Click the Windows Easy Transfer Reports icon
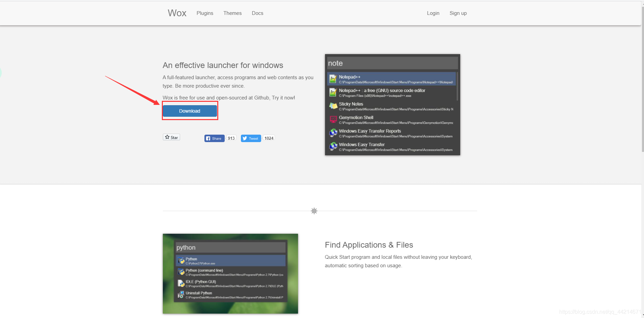Viewport: 644px width, 318px height. point(333,133)
